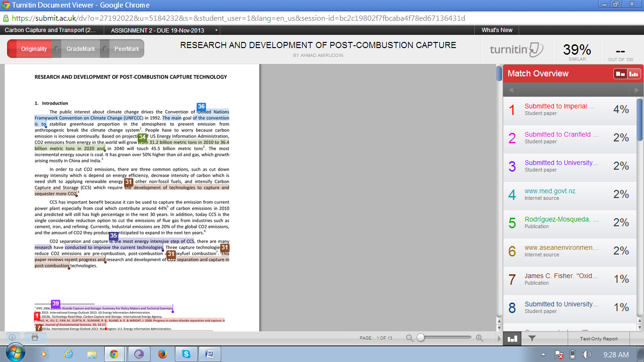The image size is (644, 362).
Task: Switch to All Sources view in header
Action: tap(633, 74)
